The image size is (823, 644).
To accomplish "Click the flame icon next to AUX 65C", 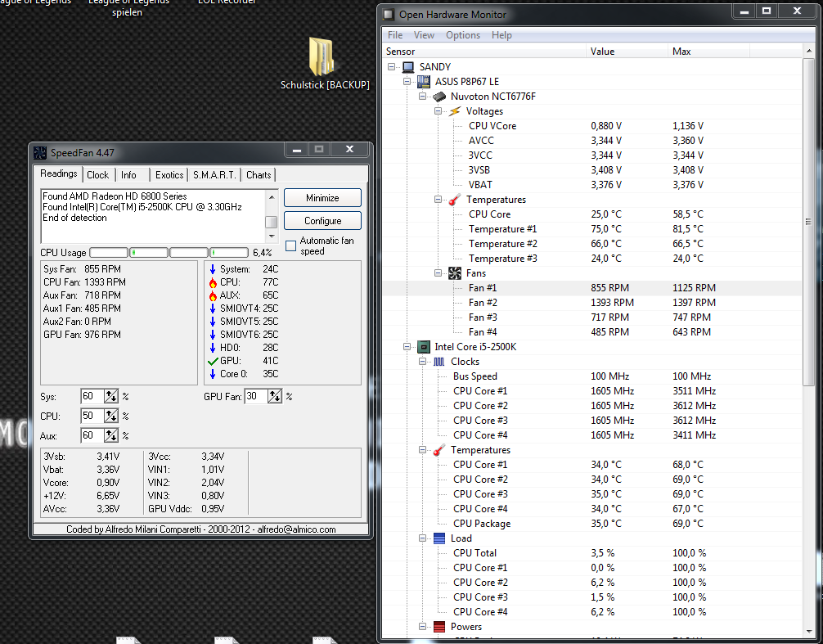I will (x=213, y=295).
